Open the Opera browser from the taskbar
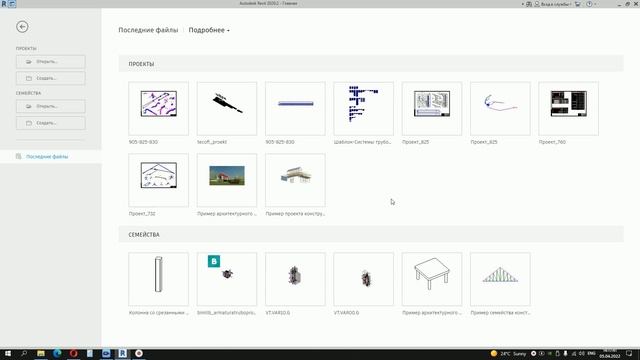Image resolution: width=640 pixels, height=360 pixels. 73,353
